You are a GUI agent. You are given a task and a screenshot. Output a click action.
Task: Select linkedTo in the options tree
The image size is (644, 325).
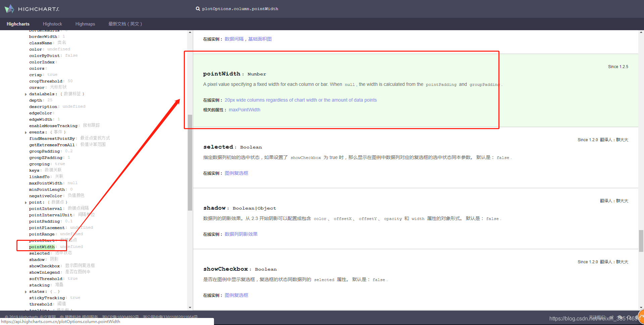point(39,177)
